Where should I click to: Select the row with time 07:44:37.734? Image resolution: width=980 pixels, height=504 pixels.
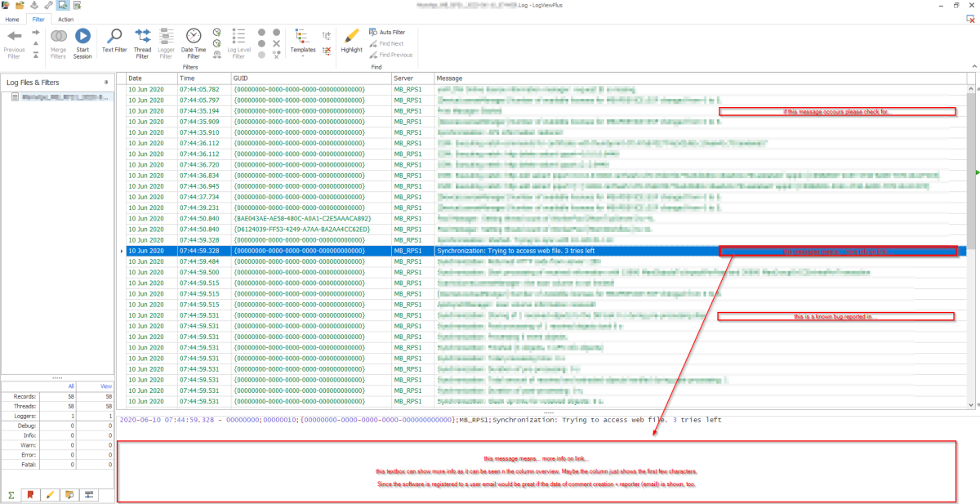(x=546, y=197)
